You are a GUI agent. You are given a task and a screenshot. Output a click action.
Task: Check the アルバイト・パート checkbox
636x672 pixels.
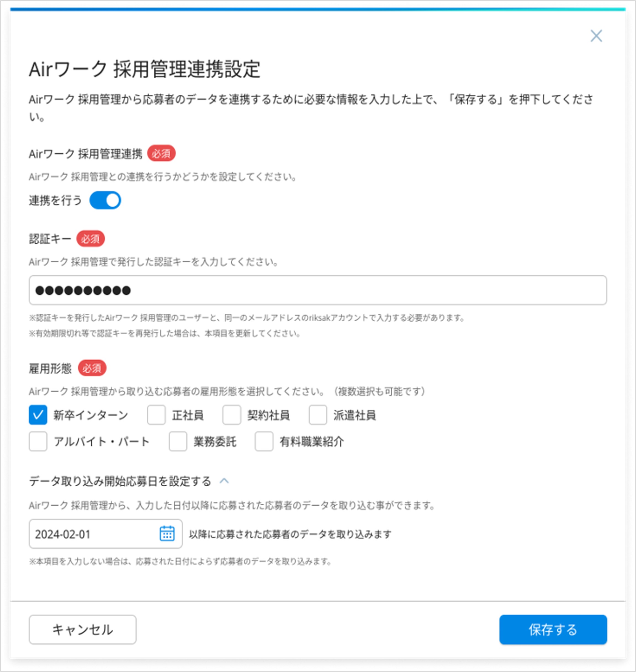(x=38, y=441)
